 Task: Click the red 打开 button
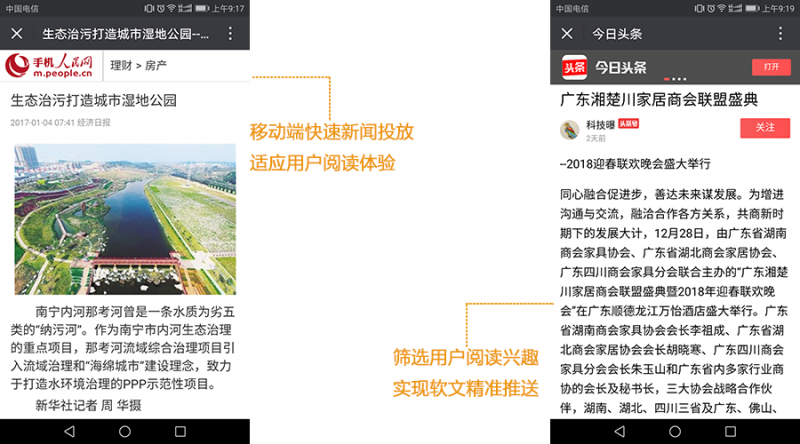[771, 66]
